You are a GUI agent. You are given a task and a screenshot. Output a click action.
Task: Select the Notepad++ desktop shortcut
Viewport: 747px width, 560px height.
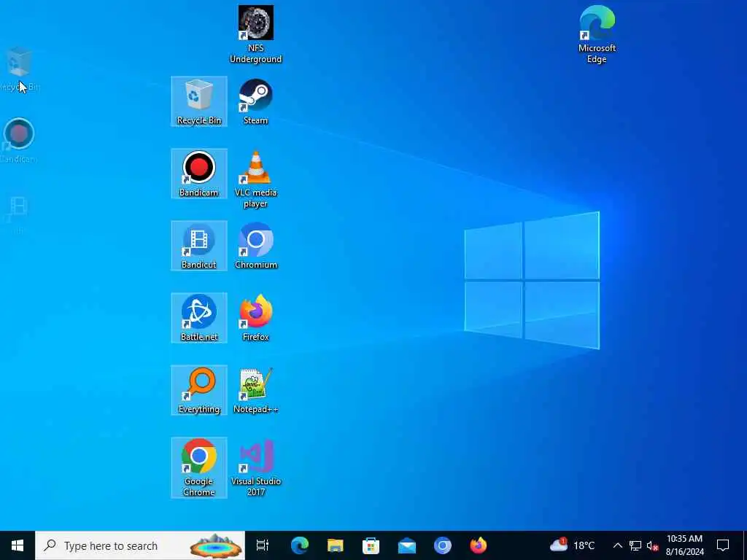click(256, 390)
